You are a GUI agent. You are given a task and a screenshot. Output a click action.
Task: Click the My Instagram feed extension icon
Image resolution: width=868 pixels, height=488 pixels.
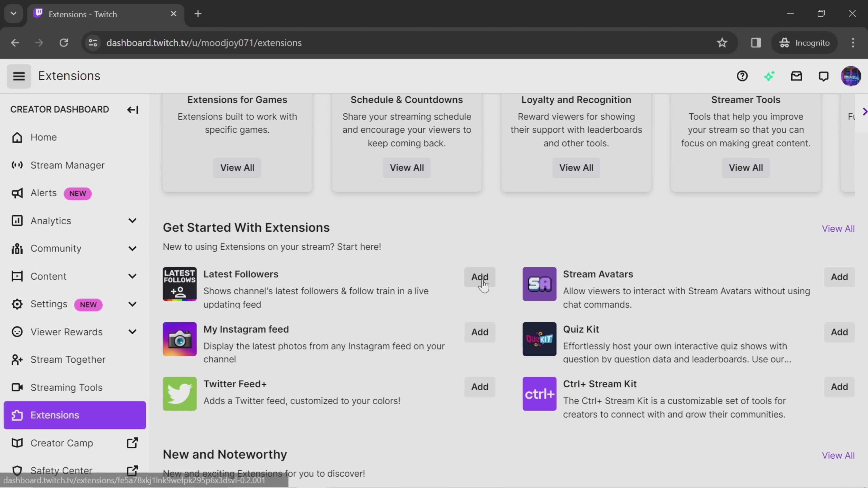[x=180, y=339]
